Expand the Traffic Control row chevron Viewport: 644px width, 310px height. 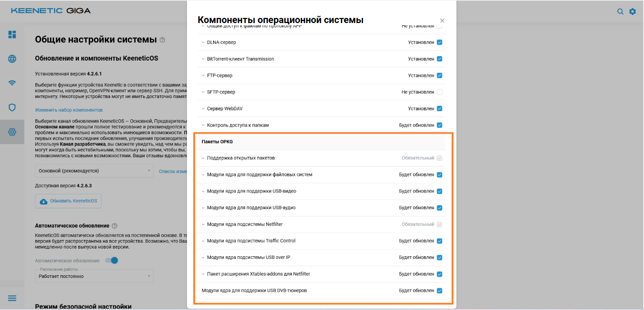203,241
